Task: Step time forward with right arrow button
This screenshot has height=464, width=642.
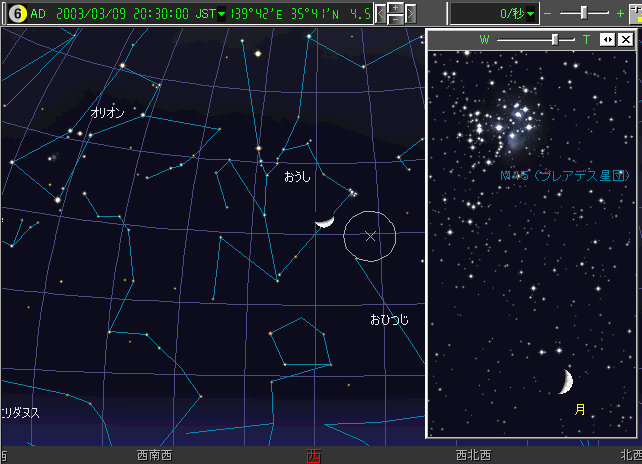Action: point(409,14)
